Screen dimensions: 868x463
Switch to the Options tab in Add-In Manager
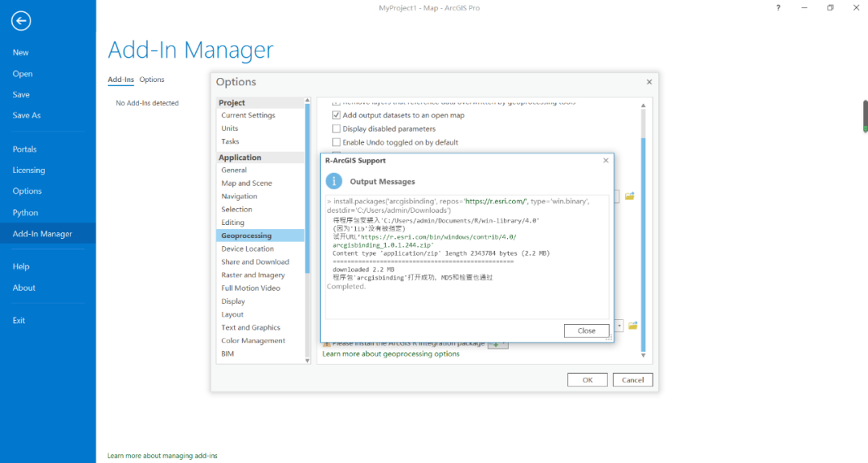tap(152, 80)
